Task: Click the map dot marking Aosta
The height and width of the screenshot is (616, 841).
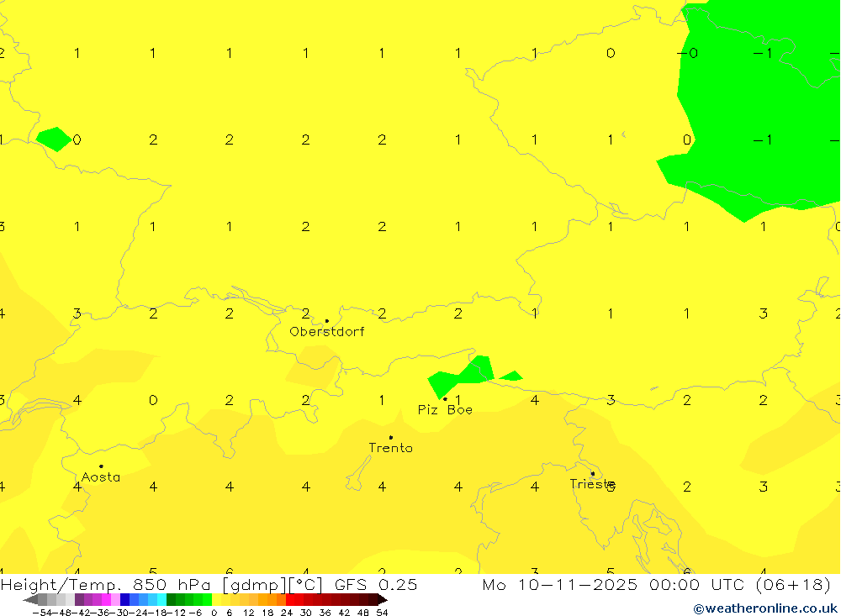Action: (x=101, y=466)
